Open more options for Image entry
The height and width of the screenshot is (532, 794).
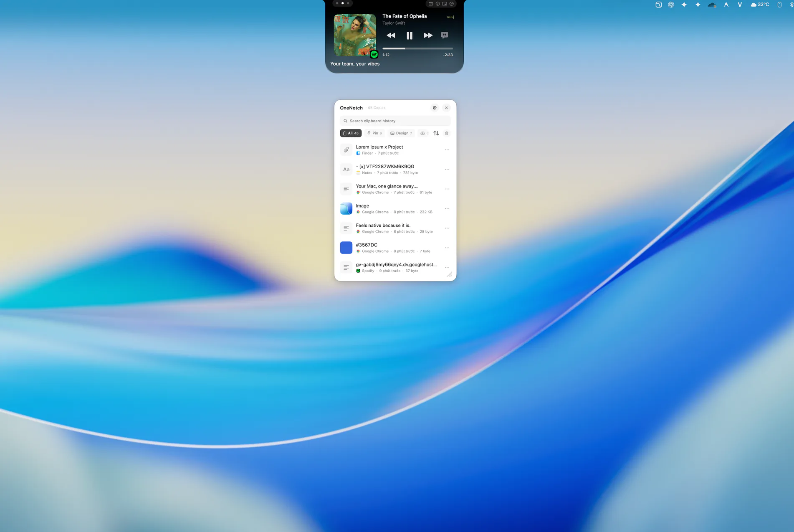pos(447,208)
